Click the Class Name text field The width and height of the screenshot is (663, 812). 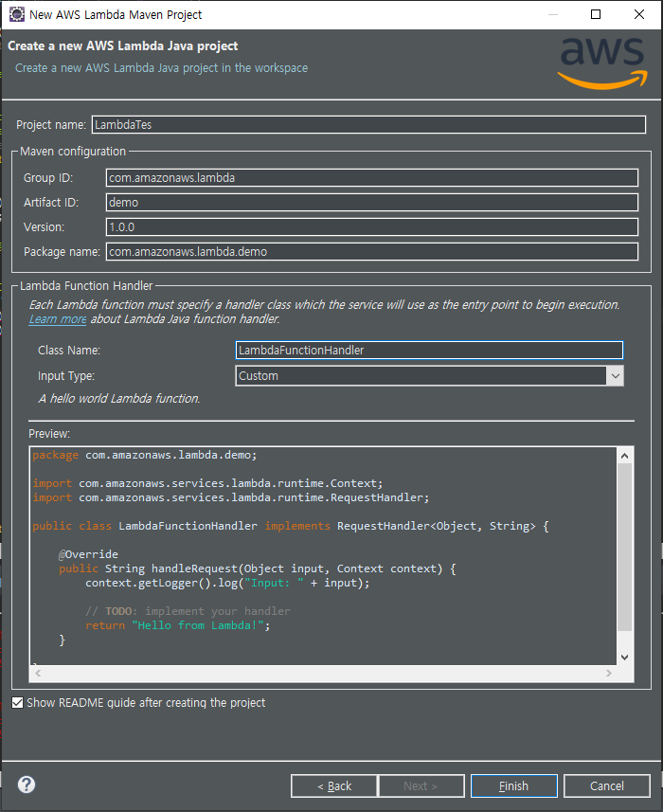429,350
